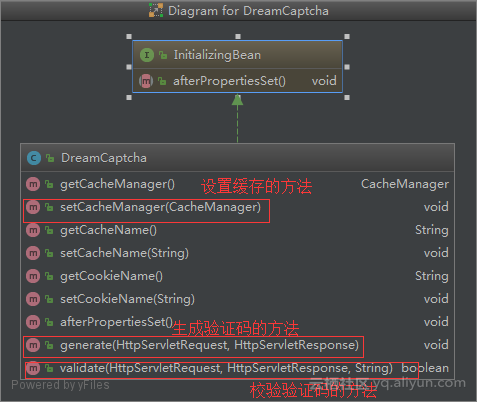Select afterPropertiesSet() in the InitializingBean node

pyautogui.click(x=229, y=81)
